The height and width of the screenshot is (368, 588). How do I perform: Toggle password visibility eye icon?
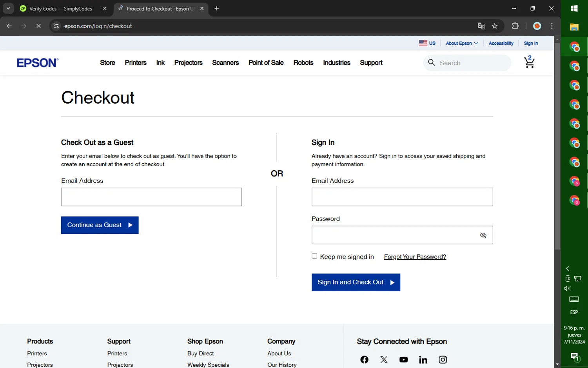483,235
